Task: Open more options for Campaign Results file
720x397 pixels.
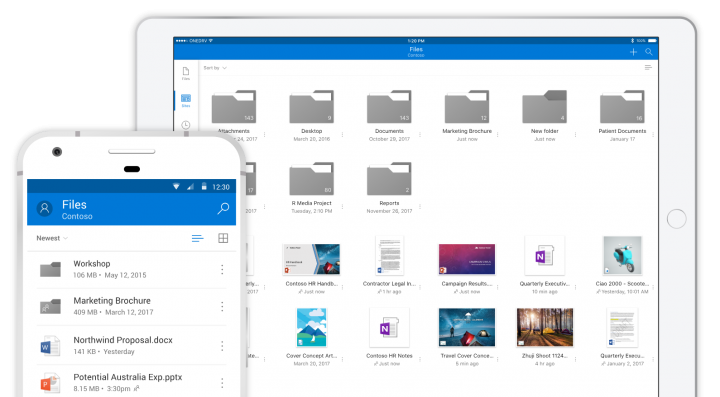Action: point(498,287)
